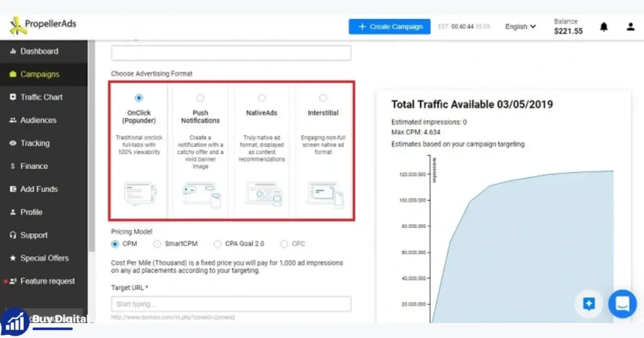The height and width of the screenshot is (338, 644).
Task: Click the Feature request icon
Action: (13, 281)
